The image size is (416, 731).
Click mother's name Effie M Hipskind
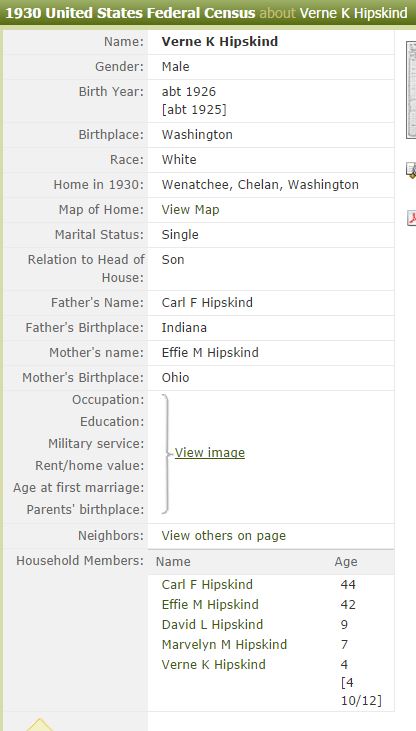(210, 352)
